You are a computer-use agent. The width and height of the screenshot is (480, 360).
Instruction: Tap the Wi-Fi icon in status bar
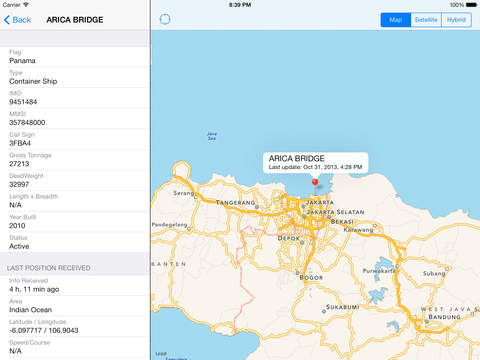coord(26,5)
